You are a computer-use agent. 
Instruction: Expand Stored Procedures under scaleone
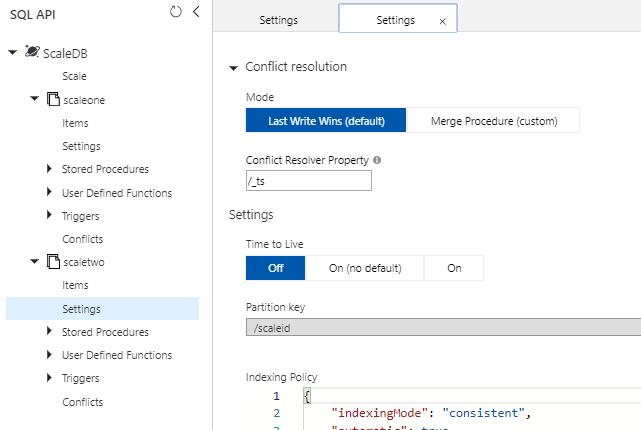(50, 169)
